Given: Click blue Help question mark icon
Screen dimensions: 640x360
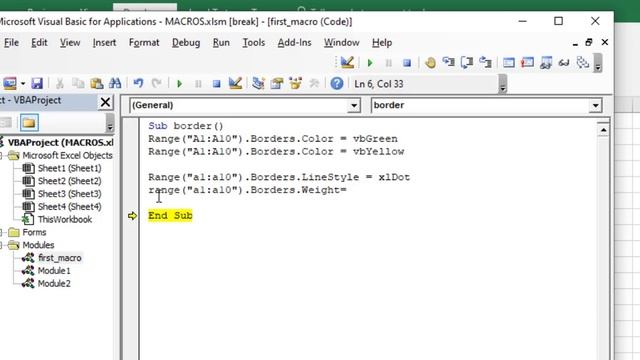Looking at the screenshot, I should (337, 84).
